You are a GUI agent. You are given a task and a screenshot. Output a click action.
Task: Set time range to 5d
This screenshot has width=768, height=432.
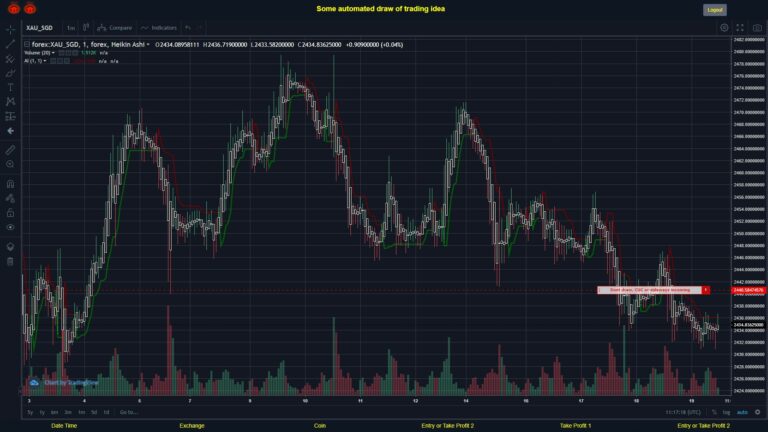click(x=94, y=412)
